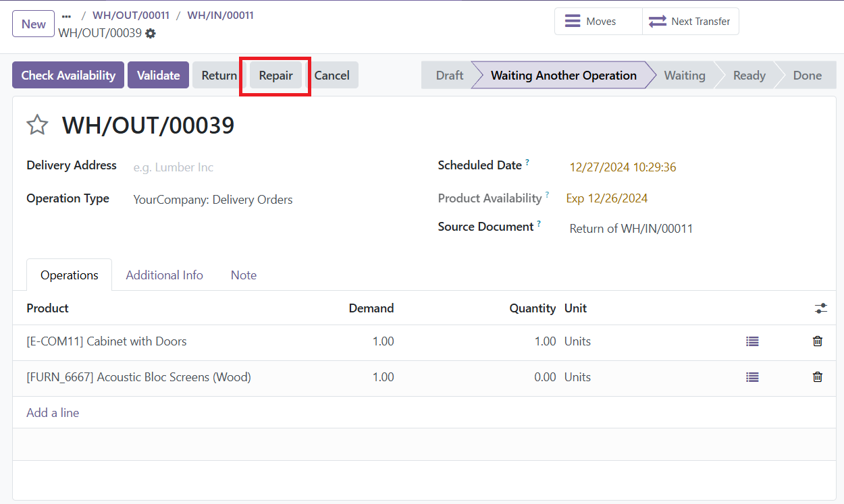Click Scheduled Date help question mark
This screenshot has width=844, height=504.
click(x=527, y=163)
